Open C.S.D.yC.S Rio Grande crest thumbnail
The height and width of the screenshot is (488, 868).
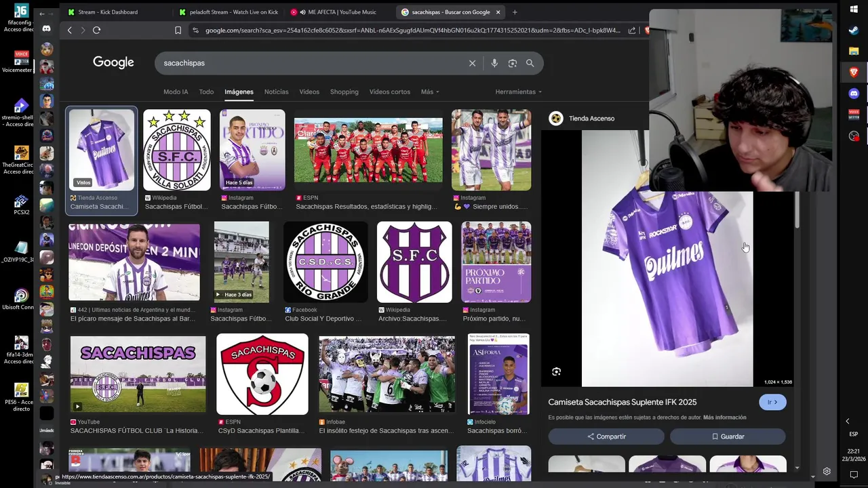325,262
